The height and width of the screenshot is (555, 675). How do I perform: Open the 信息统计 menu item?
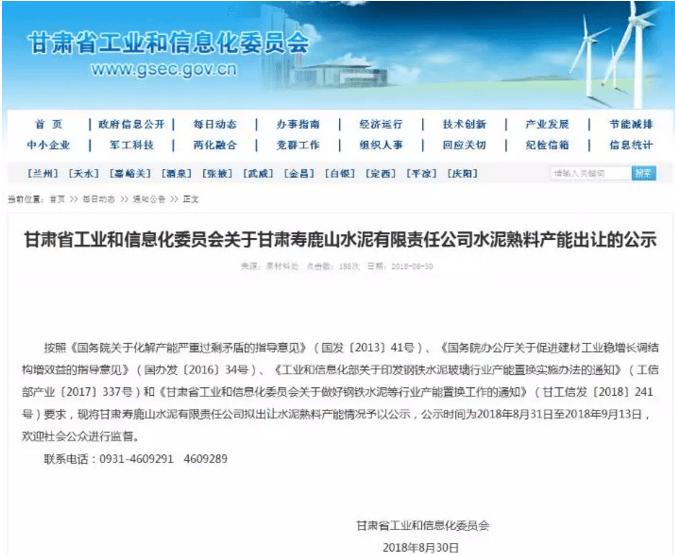tap(631, 145)
